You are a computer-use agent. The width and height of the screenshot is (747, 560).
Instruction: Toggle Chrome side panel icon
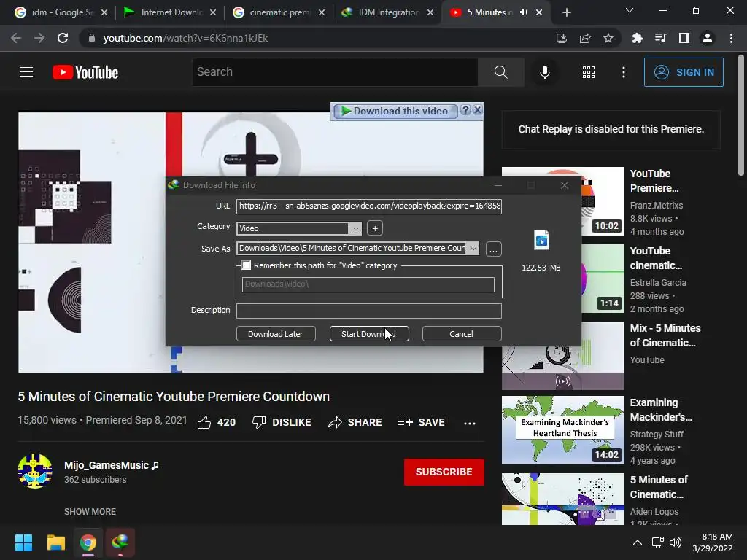click(x=684, y=38)
